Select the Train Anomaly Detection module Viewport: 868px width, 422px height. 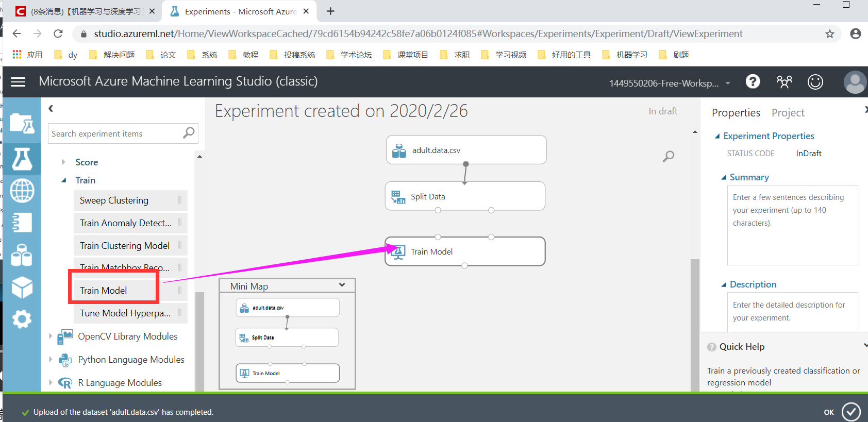pyautogui.click(x=130, y=223)
